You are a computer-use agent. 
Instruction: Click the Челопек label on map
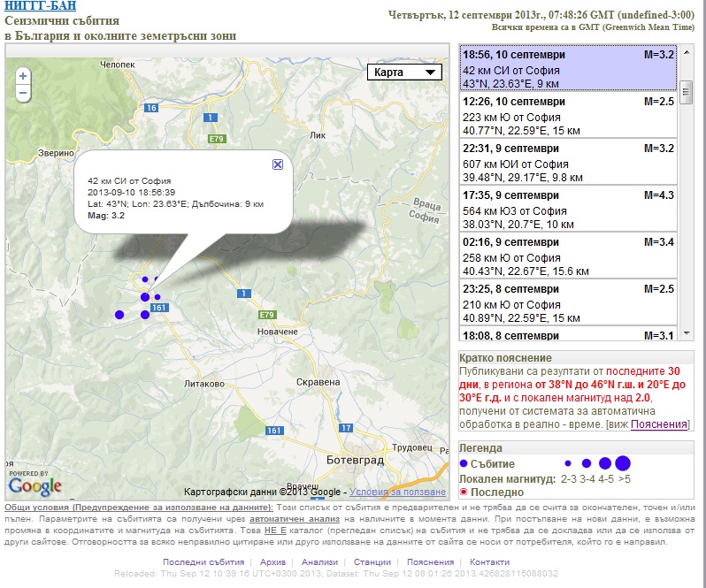[117, 65]
